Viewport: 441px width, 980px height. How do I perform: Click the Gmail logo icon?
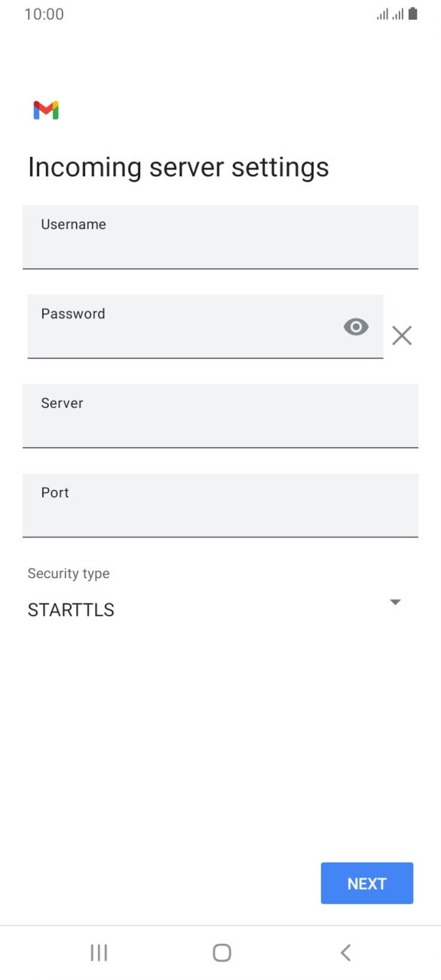[45, 111]
